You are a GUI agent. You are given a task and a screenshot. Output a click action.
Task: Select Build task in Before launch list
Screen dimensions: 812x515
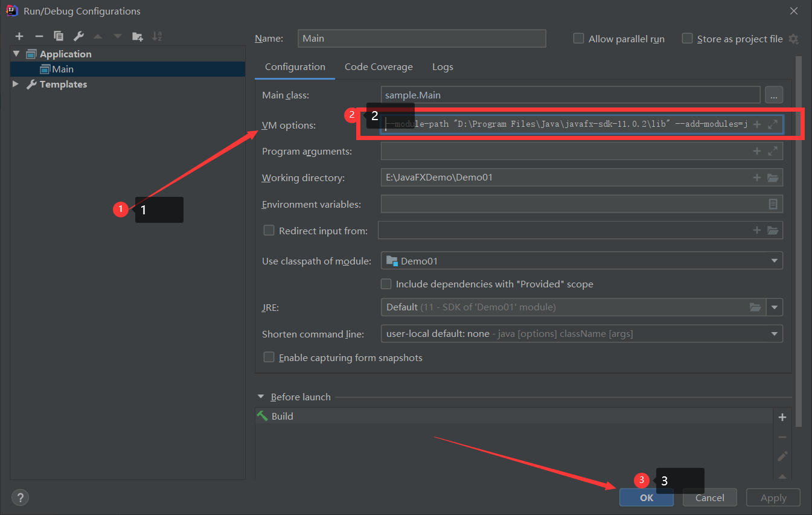(514, 416)
